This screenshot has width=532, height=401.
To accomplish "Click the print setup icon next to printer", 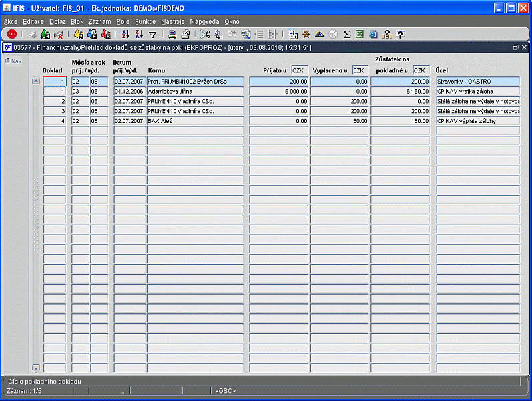I will click(x=186, y=34).
